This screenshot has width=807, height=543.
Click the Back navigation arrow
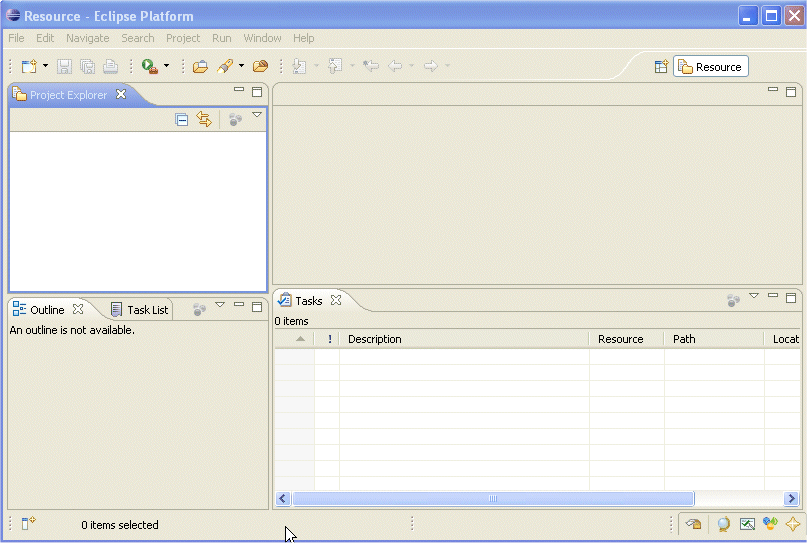tap(395, 66)
